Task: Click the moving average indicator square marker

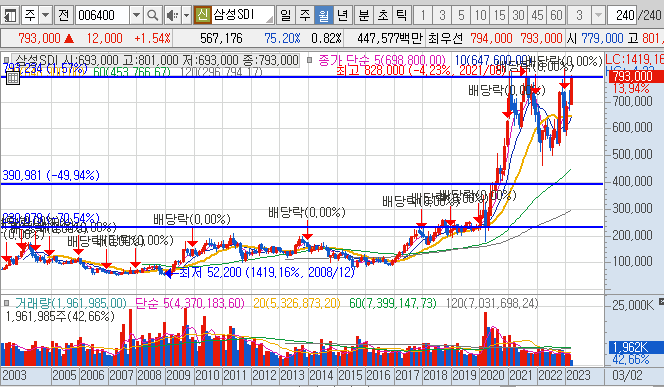Action: (x=310, y=60)
